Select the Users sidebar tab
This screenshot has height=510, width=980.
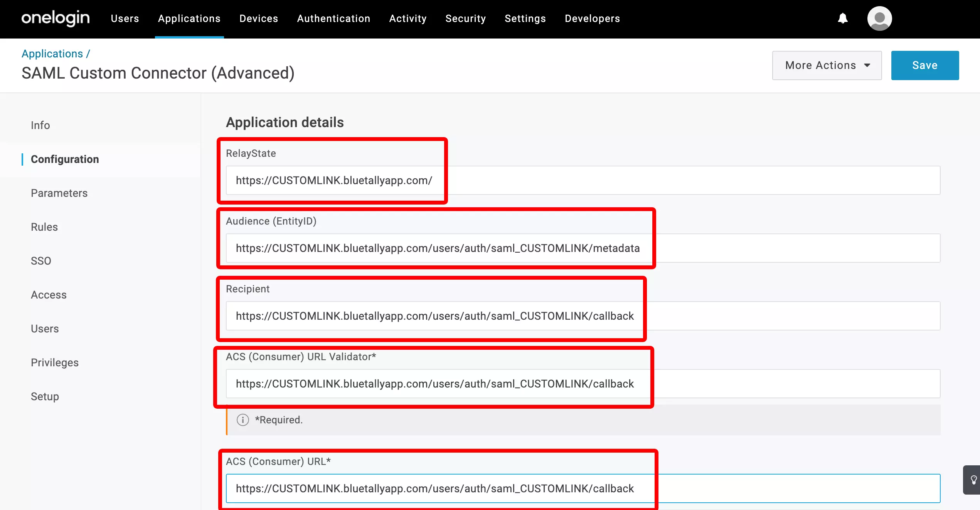(x=45, y=329)
